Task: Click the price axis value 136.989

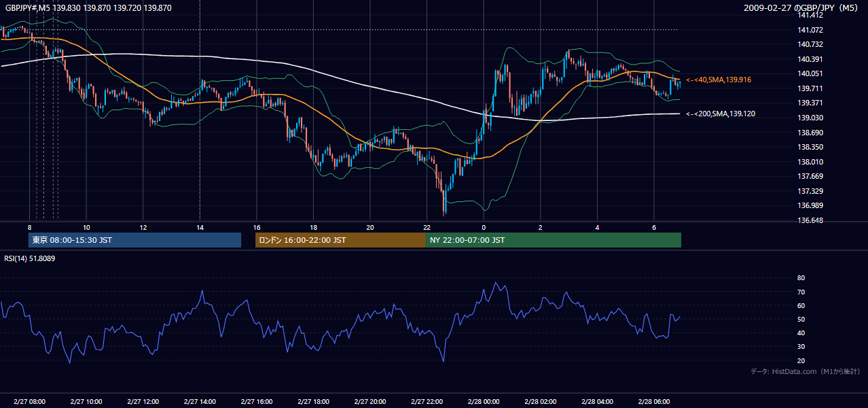Action: (x=811, y=205)
